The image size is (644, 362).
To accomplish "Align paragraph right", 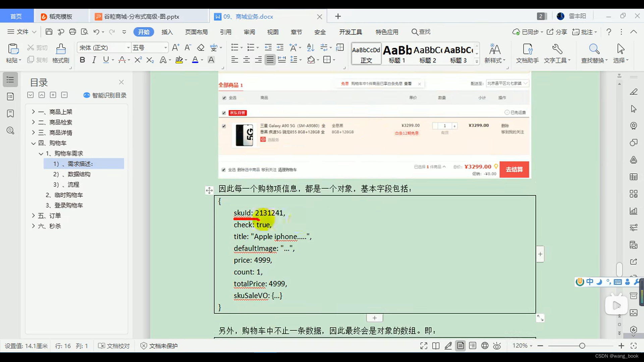I will (258, 60).
